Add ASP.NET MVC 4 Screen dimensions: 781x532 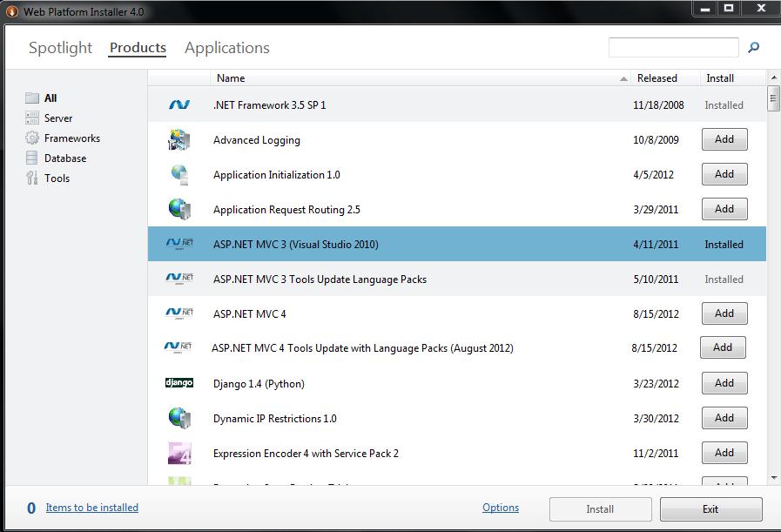(x=724, y=313)
